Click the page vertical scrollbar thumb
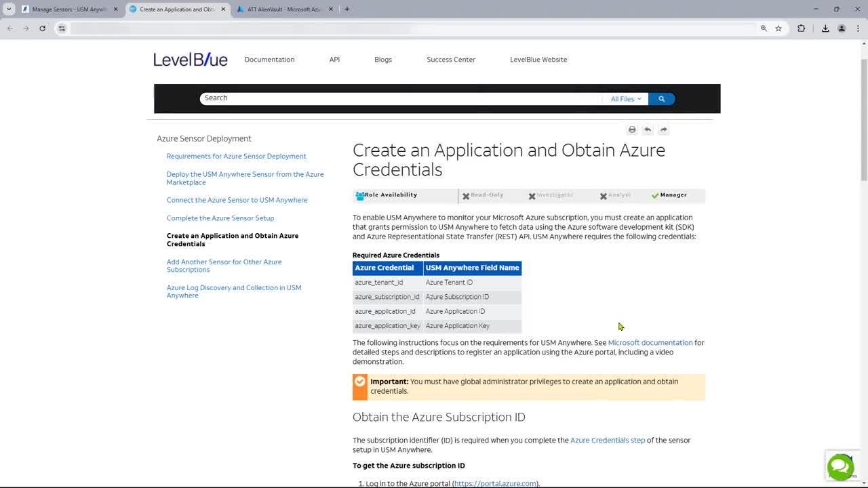Screen dimensions: 868x488 pyautogui.click(x=863, y=120)
